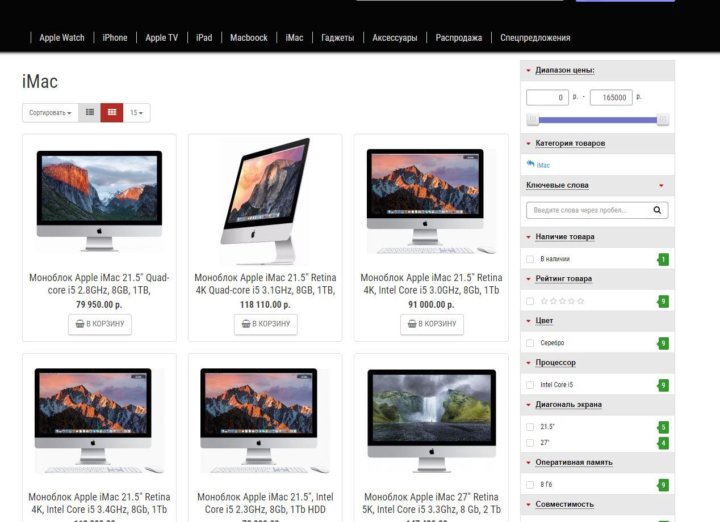Open the Спецпредложения menu item
The image size is (720, 522).
point(535,38)
